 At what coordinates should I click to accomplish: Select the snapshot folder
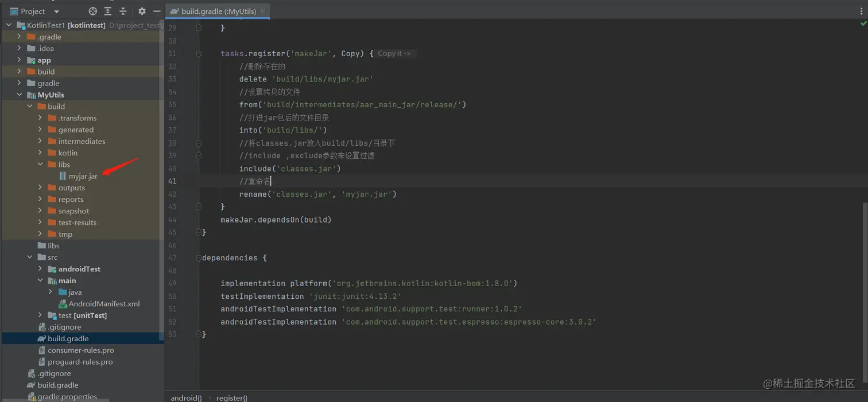(73, 211)
